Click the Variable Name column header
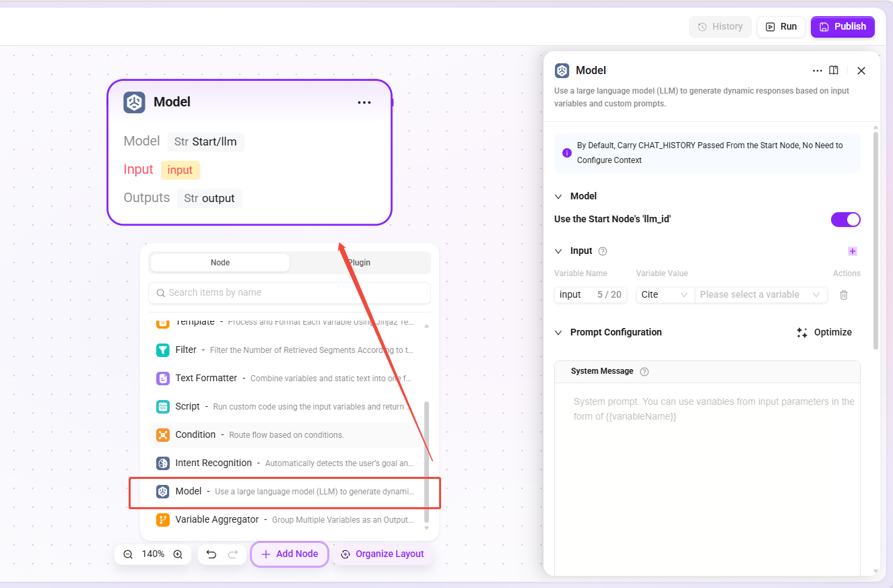Viewport: 893px width, 588px height. tap(581, 273)
